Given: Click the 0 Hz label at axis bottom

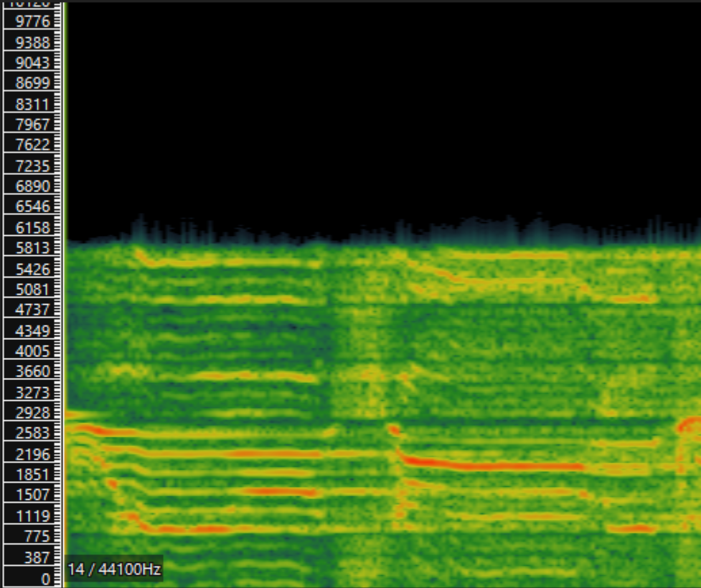Looking at the screenshot, I should click(45, 578).
